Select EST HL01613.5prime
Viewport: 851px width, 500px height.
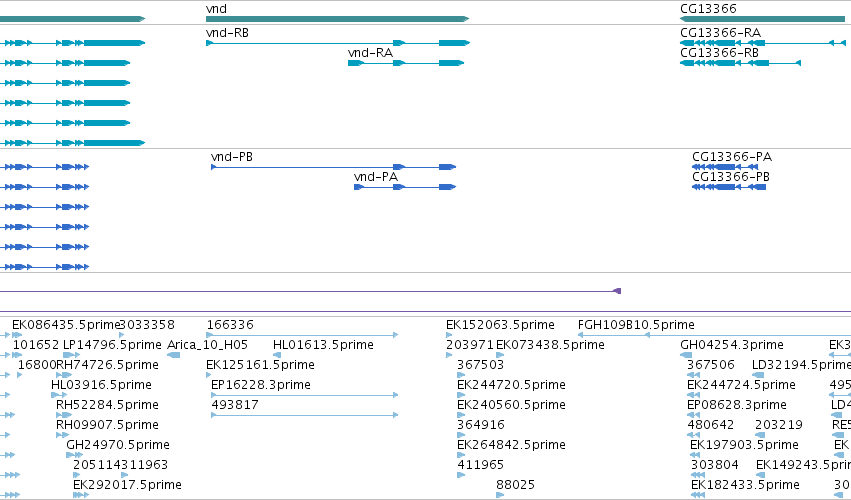click(x=323, y=345)
